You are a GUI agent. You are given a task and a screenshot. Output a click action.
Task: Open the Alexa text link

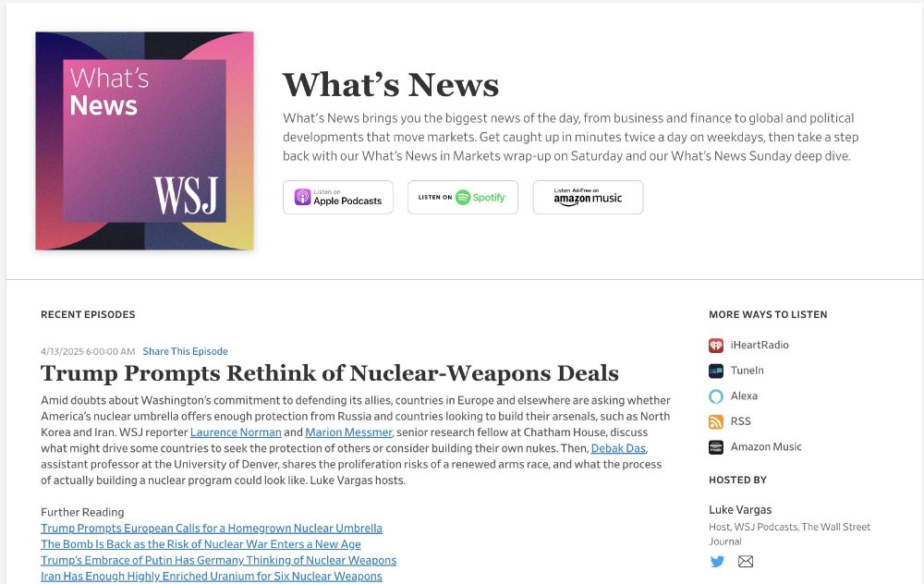[744, 395]
